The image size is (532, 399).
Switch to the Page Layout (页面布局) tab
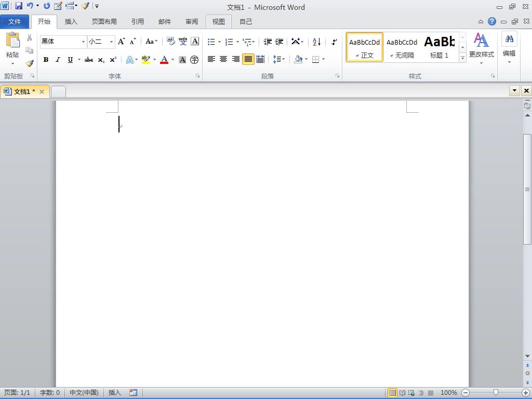[104, 21]
